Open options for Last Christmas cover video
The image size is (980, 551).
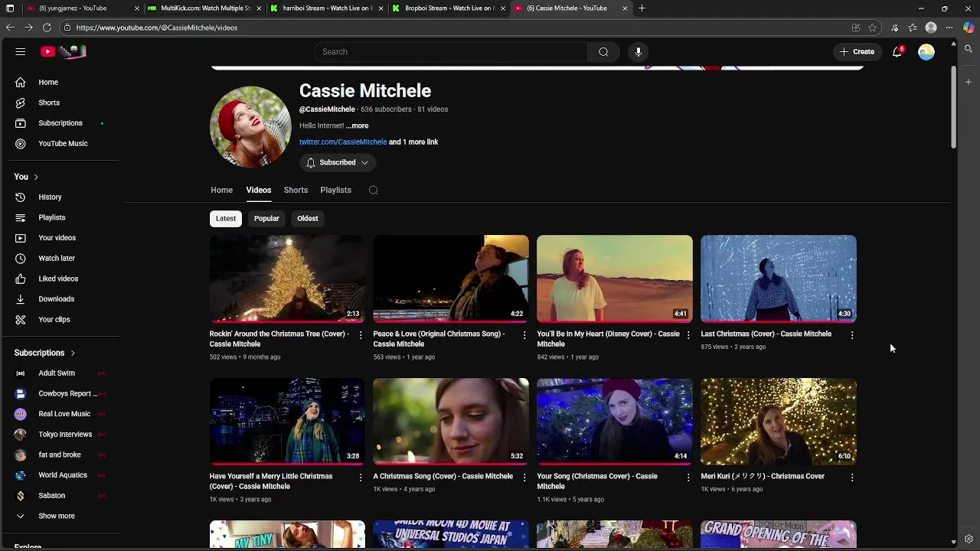[852, 335]
